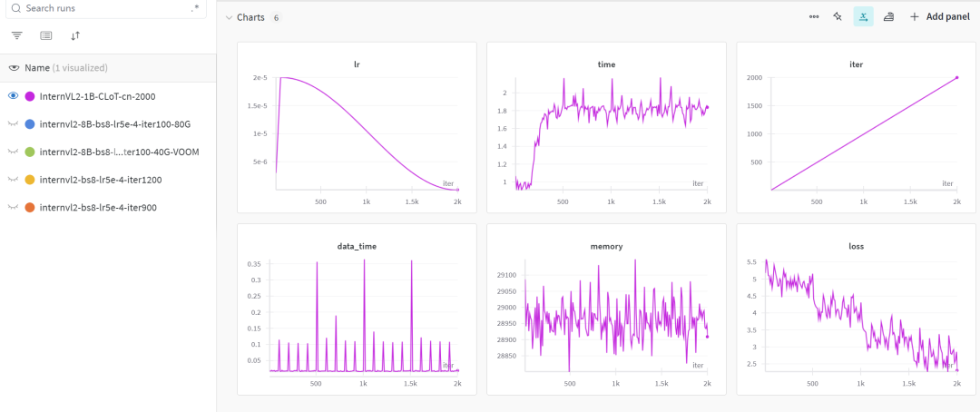Image resolution: width=980 pixels, height=412 pixels.
Task: Select the iter chart panel
Action: click(x=857, y=128)
